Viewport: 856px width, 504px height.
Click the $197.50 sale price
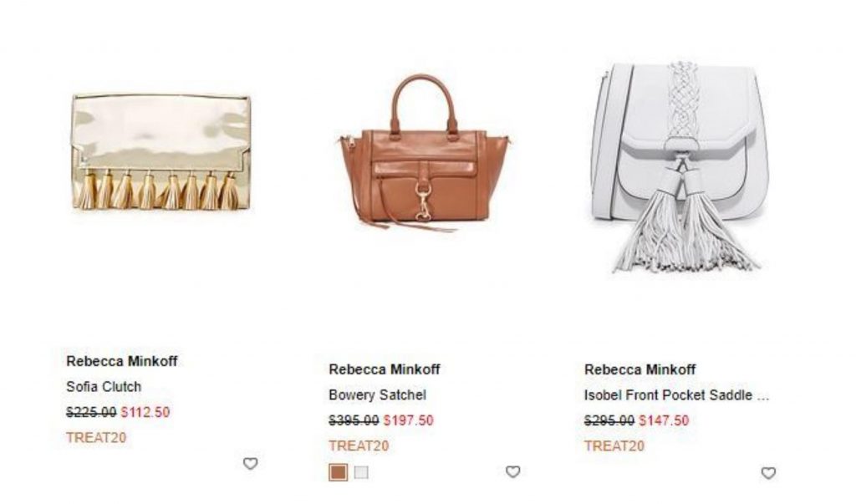[408, 420]
